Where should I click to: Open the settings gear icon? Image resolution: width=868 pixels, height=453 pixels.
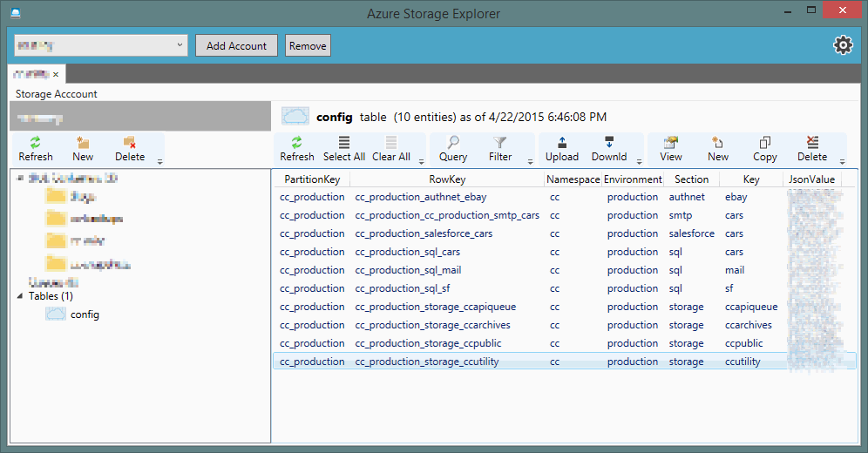click(x=843, y=44)
